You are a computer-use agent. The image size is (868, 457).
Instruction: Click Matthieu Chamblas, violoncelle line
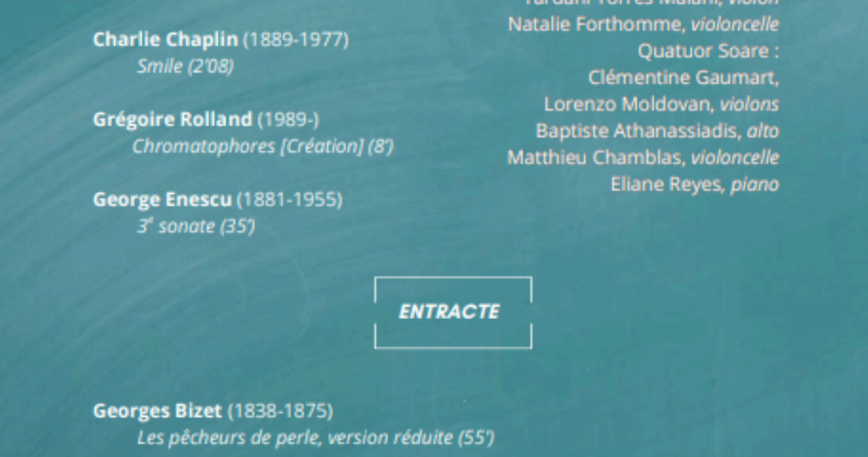point(642,157)
